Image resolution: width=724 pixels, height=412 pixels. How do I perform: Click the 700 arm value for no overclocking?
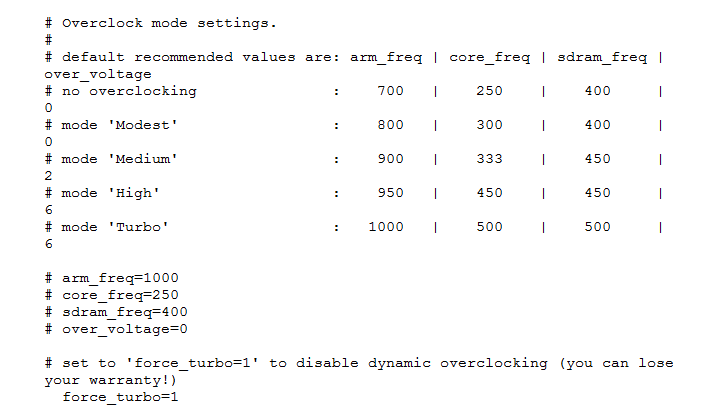[x=391, y=91]
